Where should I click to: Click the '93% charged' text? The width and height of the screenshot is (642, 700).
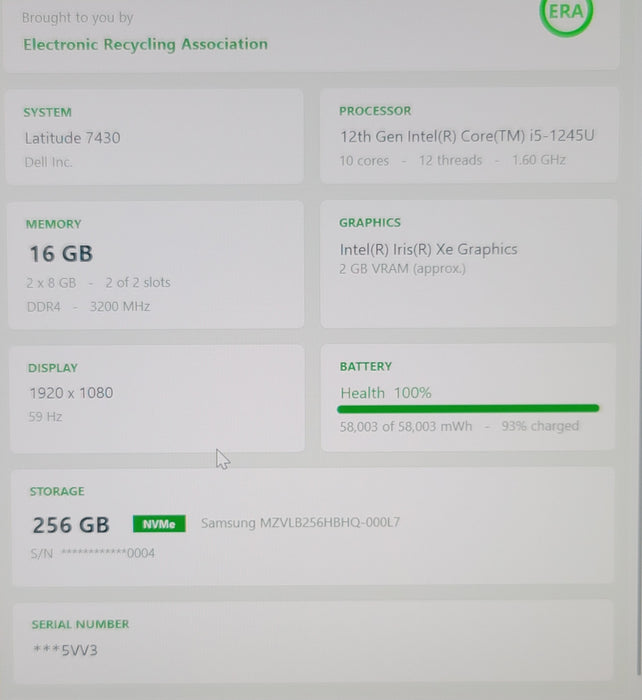click(x=540, y=426)
